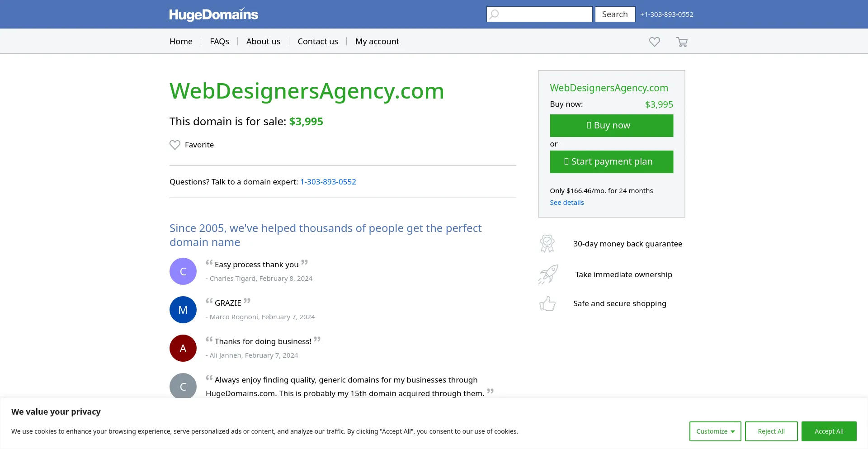Click the rocket immediate ownership icon
Image resolution: width=868 pixels, height=449 pixels.
tap(548, 274)
